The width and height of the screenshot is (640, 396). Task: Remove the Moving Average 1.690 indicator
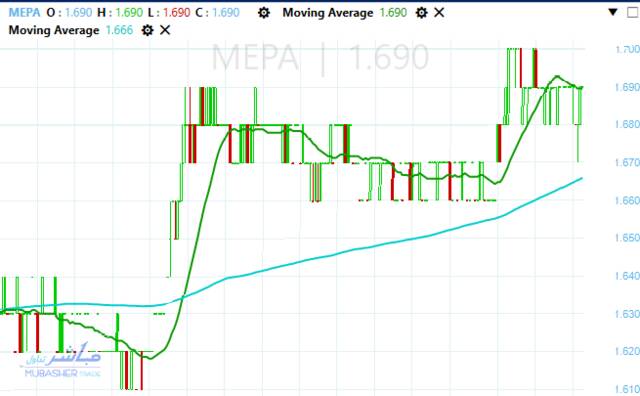[439, 13]
